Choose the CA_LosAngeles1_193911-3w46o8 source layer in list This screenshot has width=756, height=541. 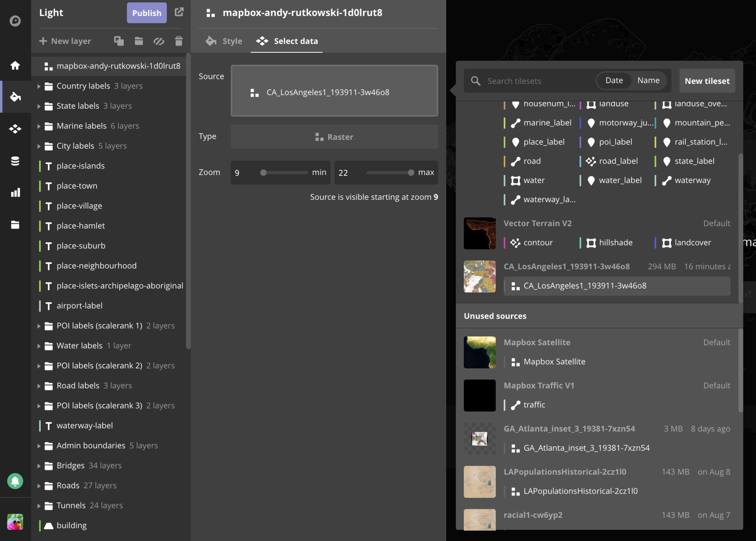pos(617,286)
